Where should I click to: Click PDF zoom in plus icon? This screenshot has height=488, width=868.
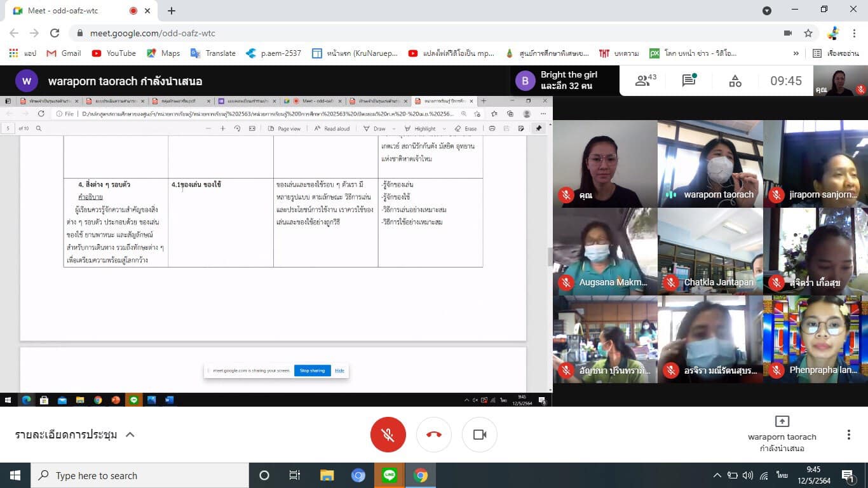coord(222,128)
